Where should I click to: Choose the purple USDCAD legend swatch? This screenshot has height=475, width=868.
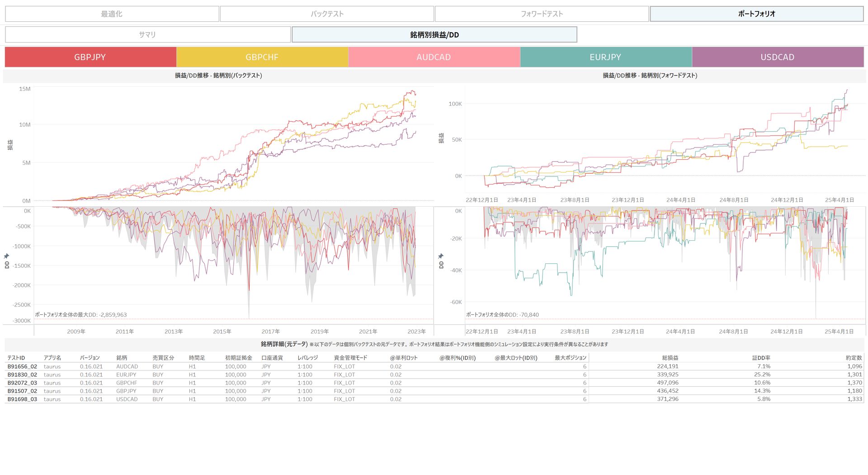[x=777, y=57]
